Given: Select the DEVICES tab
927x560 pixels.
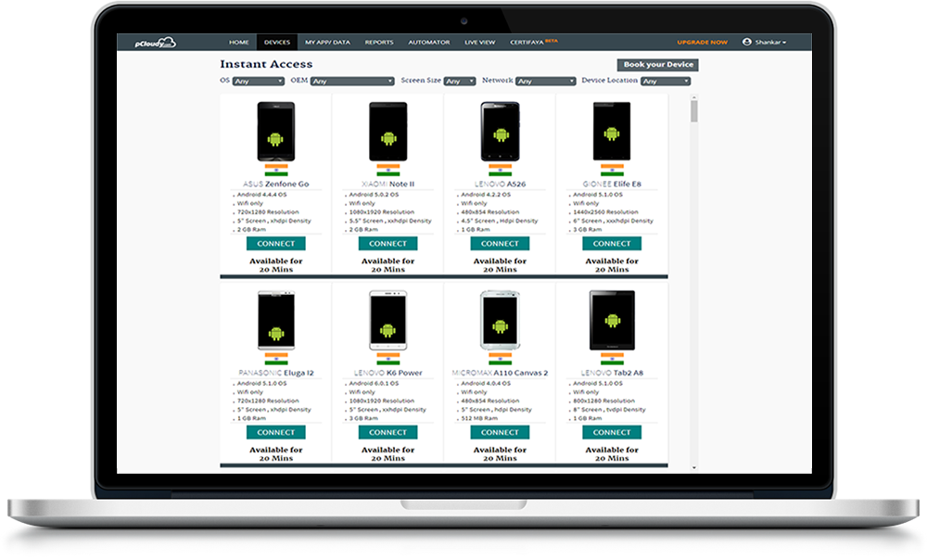Looking at the screenshot, I should click(276, 43).
